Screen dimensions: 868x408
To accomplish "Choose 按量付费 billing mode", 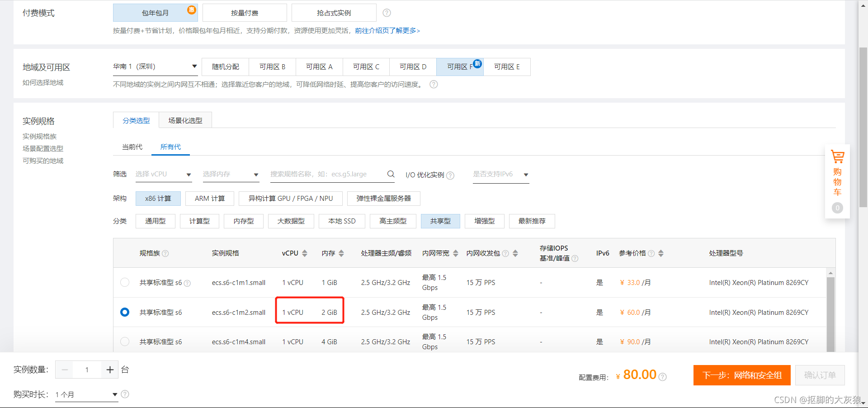I will click(x=245, y=13).
